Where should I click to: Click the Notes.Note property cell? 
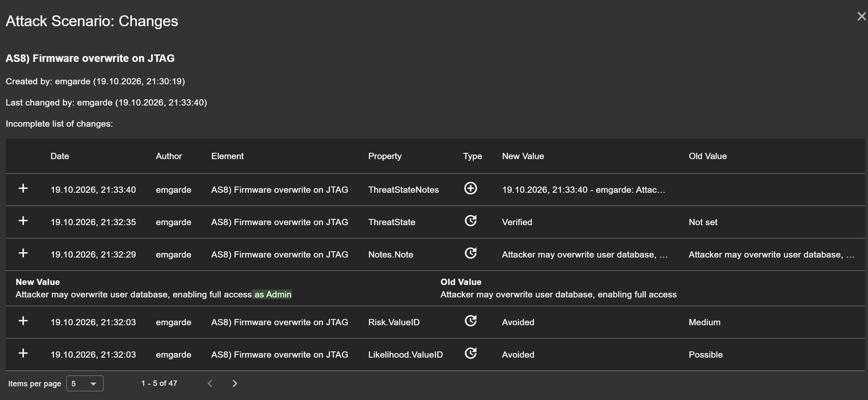click(x=390, y=255)
